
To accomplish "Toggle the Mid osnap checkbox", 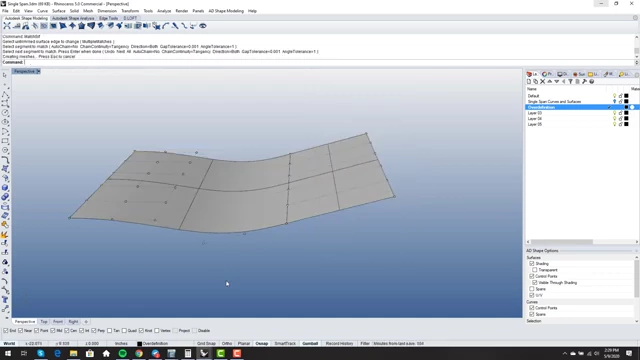I will tap(53, 331).
